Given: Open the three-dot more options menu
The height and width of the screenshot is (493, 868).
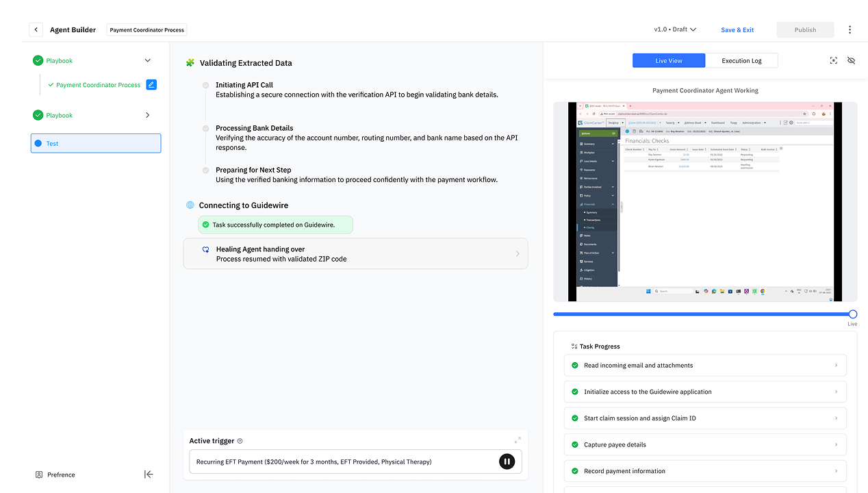Looking at the screenshot, I should tap(850, 29).
